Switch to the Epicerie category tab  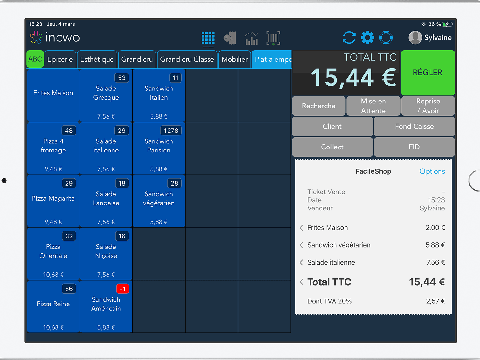pyautogui.click(x=60, y=59)
